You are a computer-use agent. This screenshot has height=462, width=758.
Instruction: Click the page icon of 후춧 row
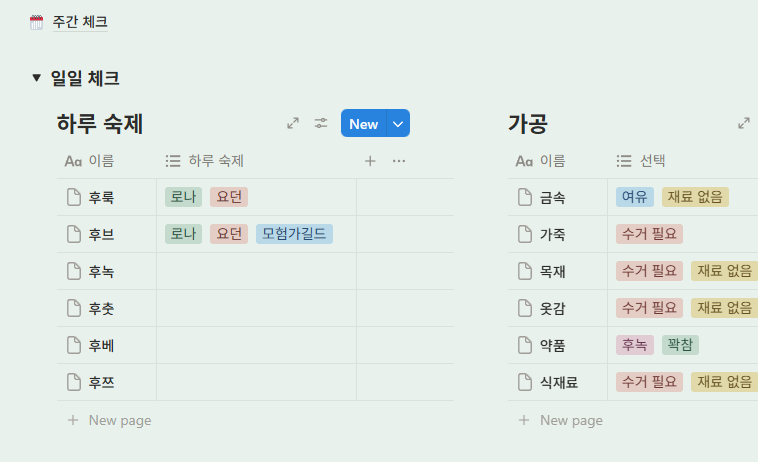(73, 308)
